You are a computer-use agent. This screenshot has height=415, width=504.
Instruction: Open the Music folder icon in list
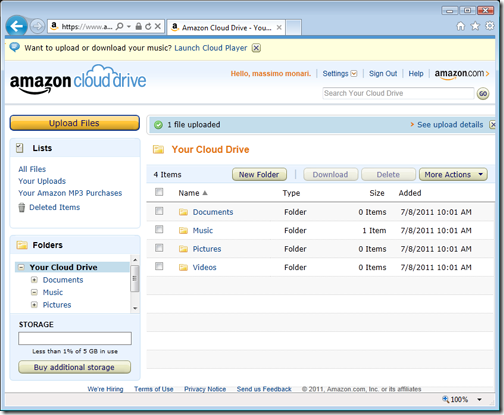click(183, 231)
